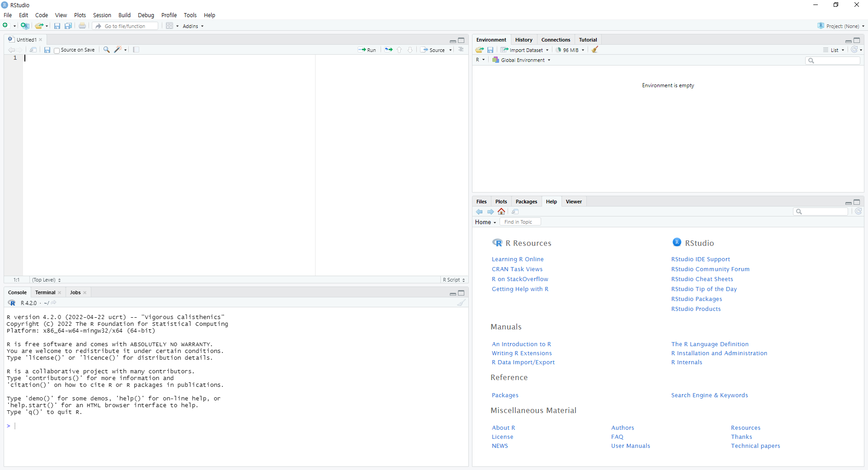The height and width of the screenshot is (470, 868).
Task: Switch to the Connections tab
Action: coord(556,40)
